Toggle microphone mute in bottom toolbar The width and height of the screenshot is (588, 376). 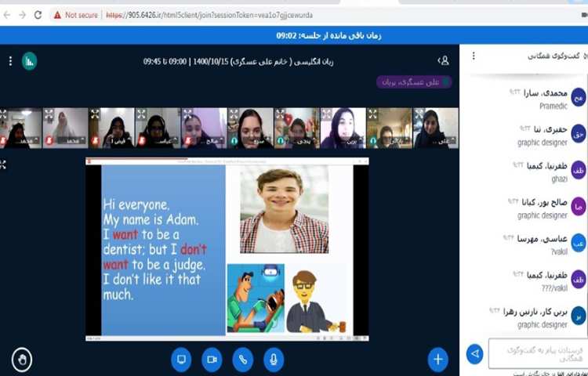(274, 360)
